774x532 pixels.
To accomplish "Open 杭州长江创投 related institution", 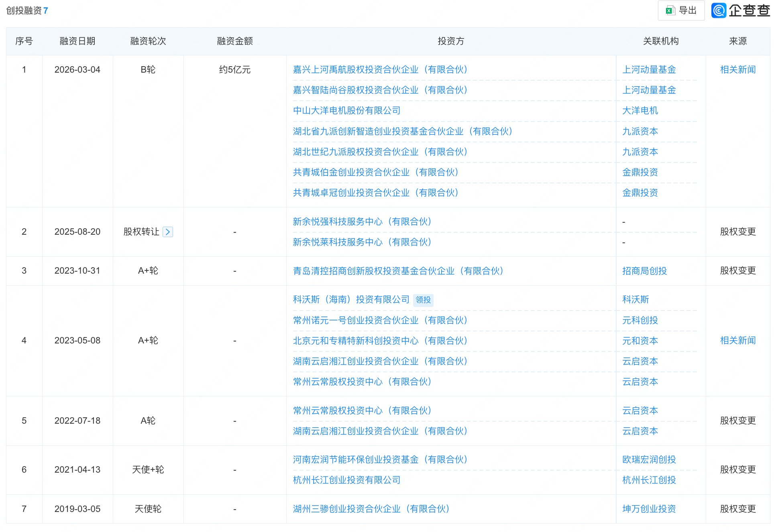I will [x=649, y=480].
